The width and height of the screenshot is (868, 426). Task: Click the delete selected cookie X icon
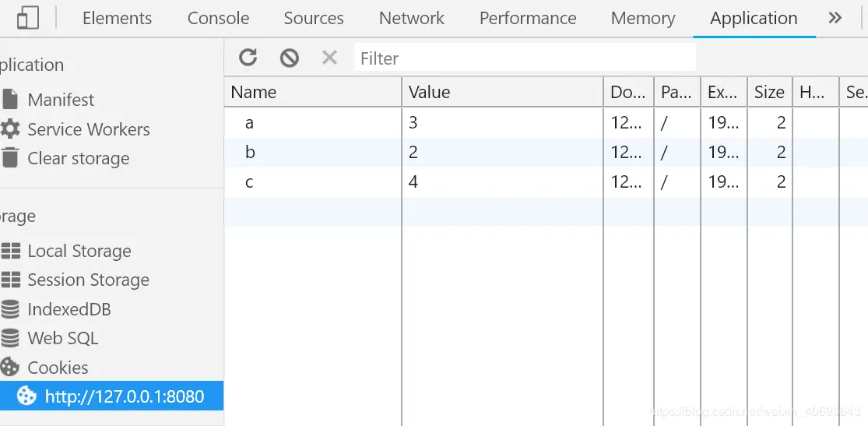coord(329,58)
